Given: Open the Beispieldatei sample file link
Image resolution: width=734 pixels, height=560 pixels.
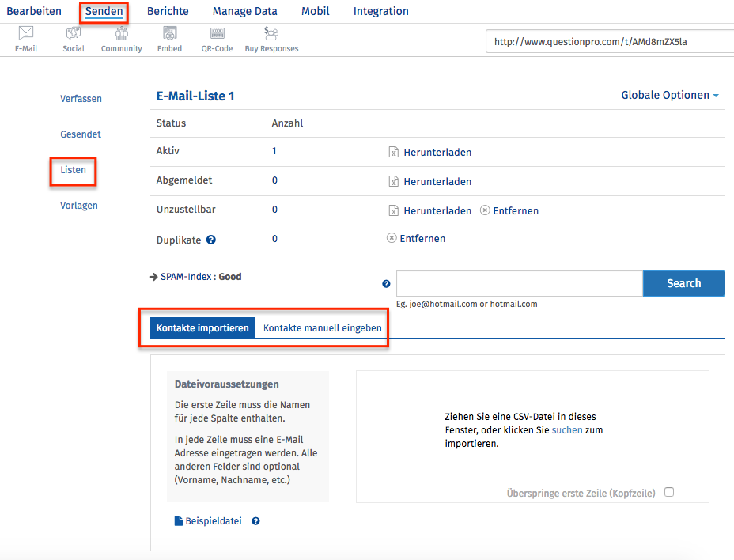Looking at the screenshot, I should pos(214,521).
